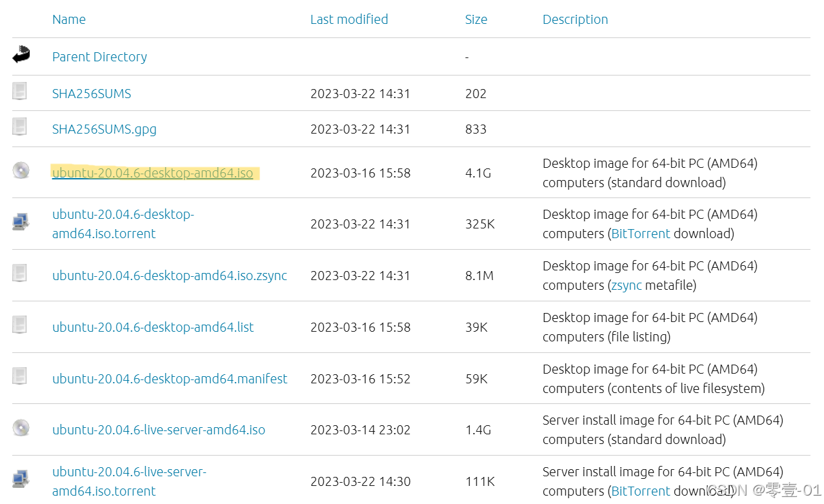Sort listing by Last modified header

[x=349, y=19]
